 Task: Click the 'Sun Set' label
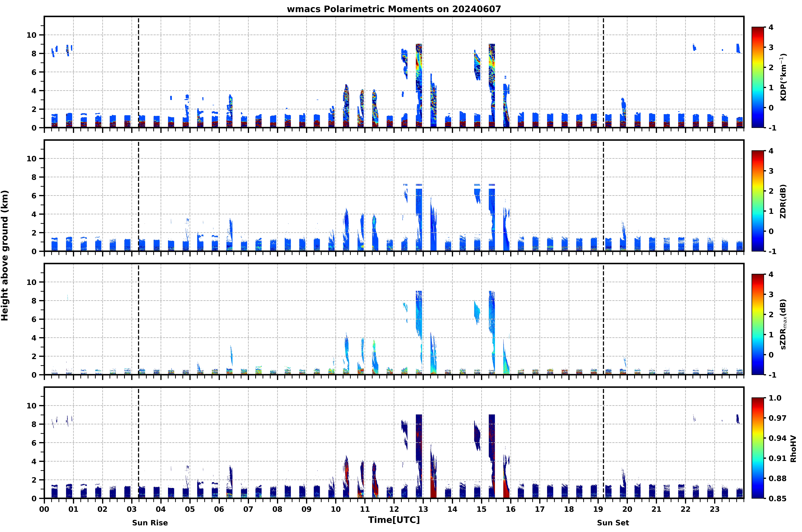pyautogui.click(x=613, y=523)
